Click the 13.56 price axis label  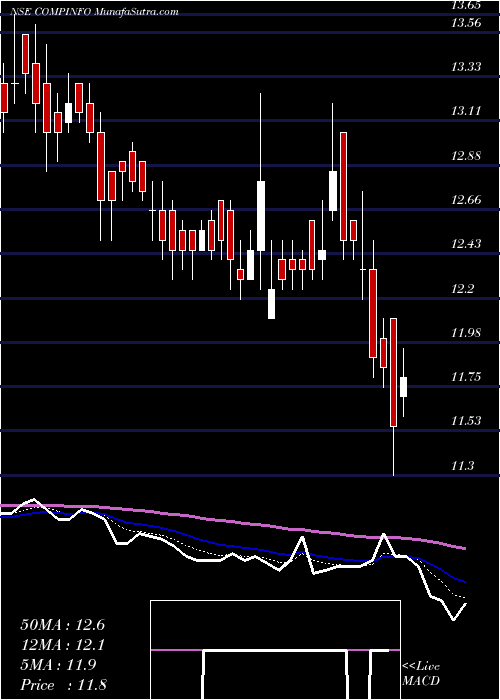coord(467,23)
